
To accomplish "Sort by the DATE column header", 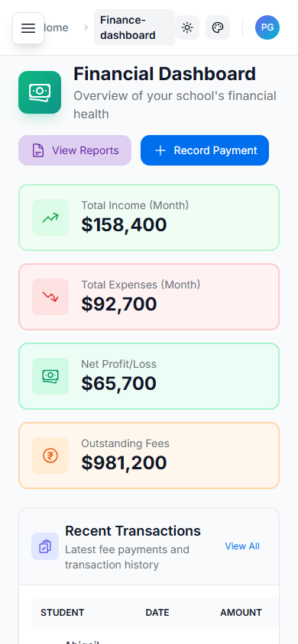I will (157, 613).
